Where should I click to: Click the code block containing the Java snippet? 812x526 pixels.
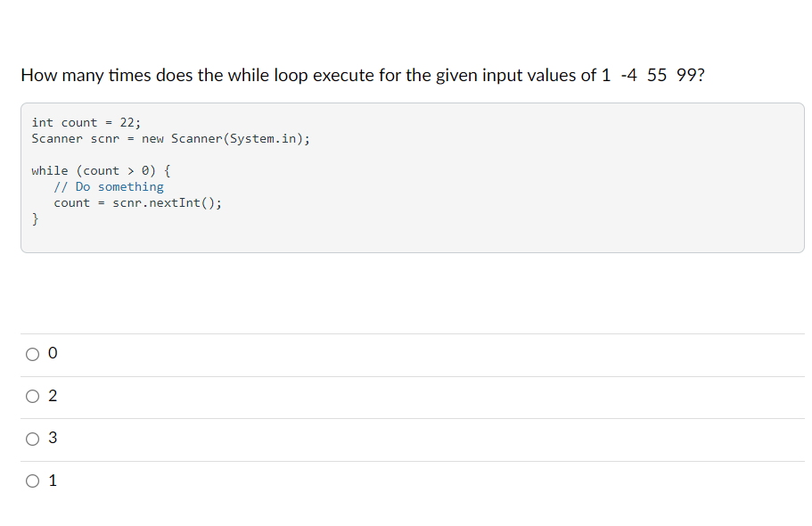coord(410,177)
